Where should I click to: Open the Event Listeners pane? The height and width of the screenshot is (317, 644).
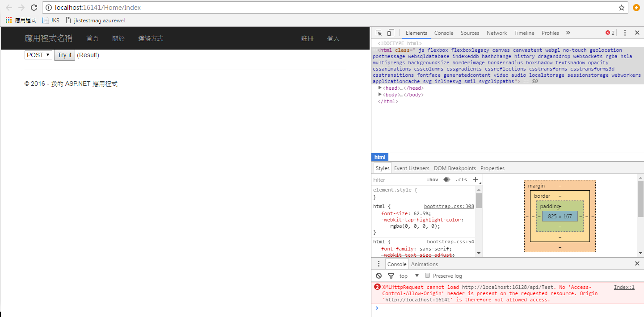[412, 168]
